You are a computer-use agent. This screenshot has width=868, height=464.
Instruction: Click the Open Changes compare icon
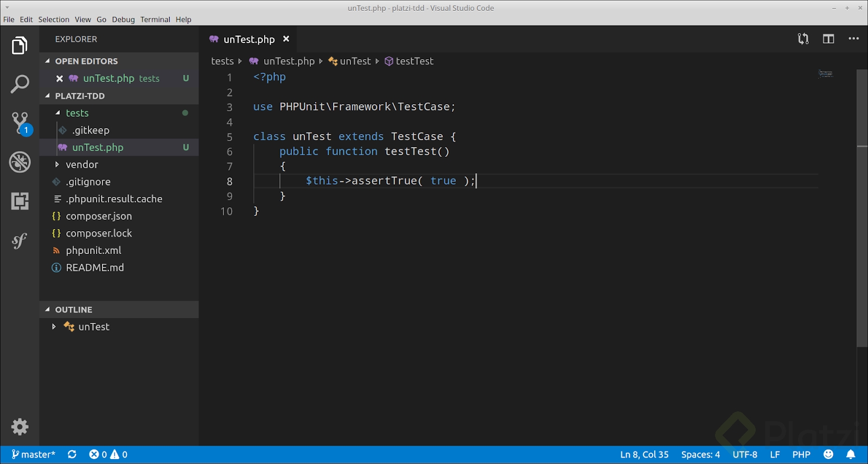803,39
